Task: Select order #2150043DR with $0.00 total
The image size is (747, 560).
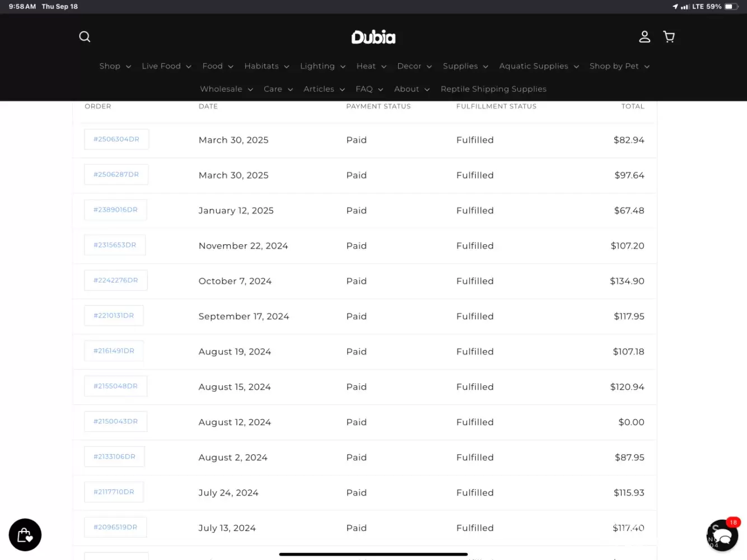Action: coord(115,422)
